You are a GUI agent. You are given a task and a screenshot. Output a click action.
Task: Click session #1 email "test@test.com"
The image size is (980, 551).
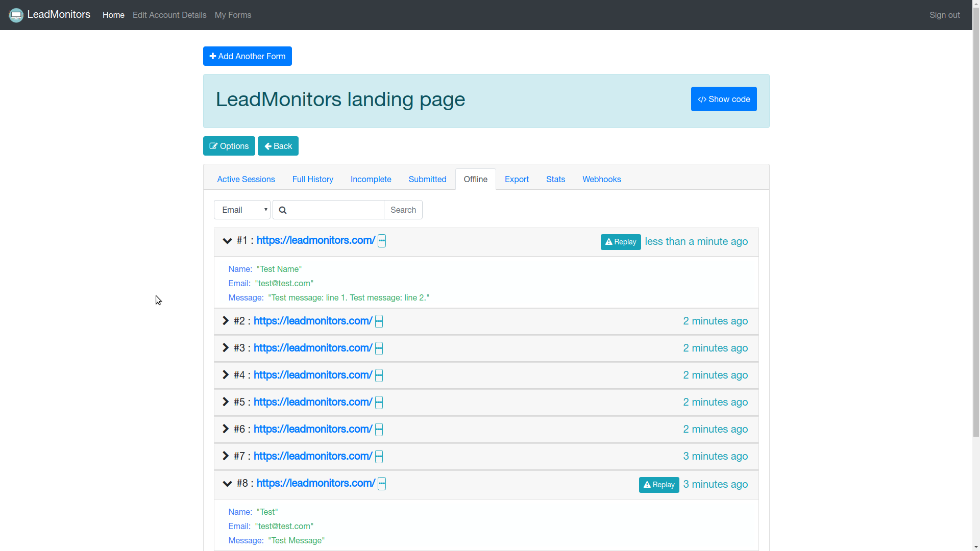click(x=284, y=283)
